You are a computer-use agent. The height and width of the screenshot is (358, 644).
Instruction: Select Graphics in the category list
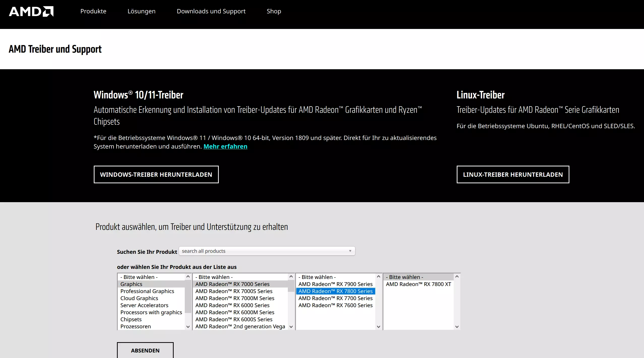tap(151, 284)
